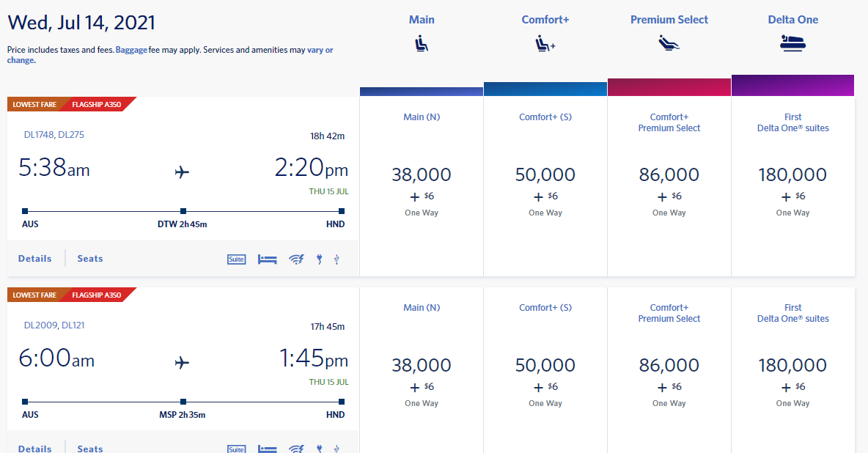This screenshot has height=453, width=868.
Task: Click the MSP 2h35m layover label
Action: (x=182, y=415)
